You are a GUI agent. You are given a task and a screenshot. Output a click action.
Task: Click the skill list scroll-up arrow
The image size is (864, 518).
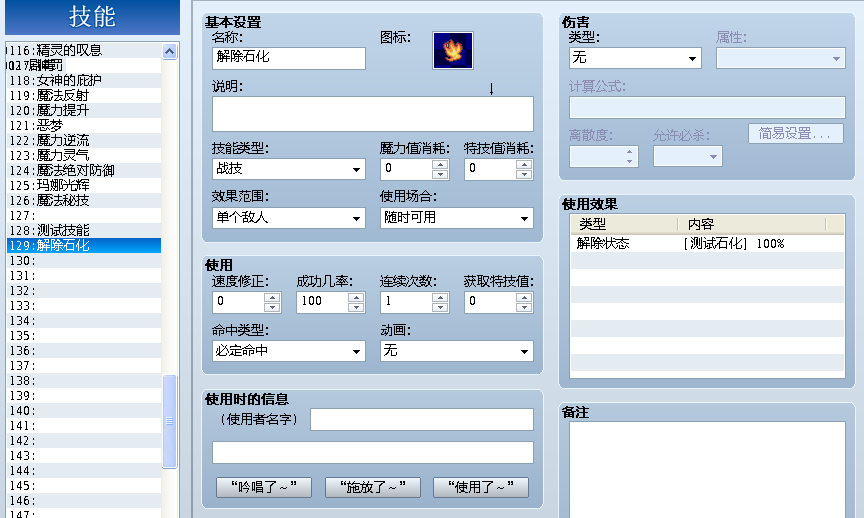[x=170, y=52]
